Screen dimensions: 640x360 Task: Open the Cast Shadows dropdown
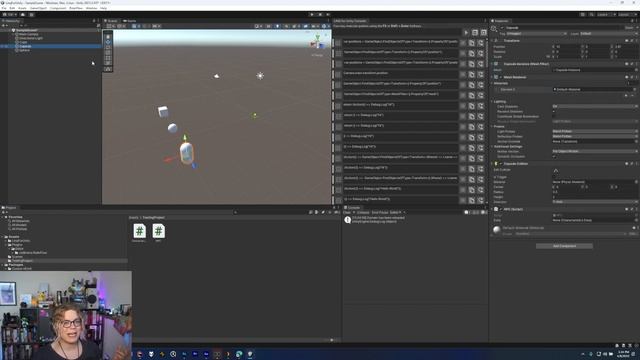595,106
